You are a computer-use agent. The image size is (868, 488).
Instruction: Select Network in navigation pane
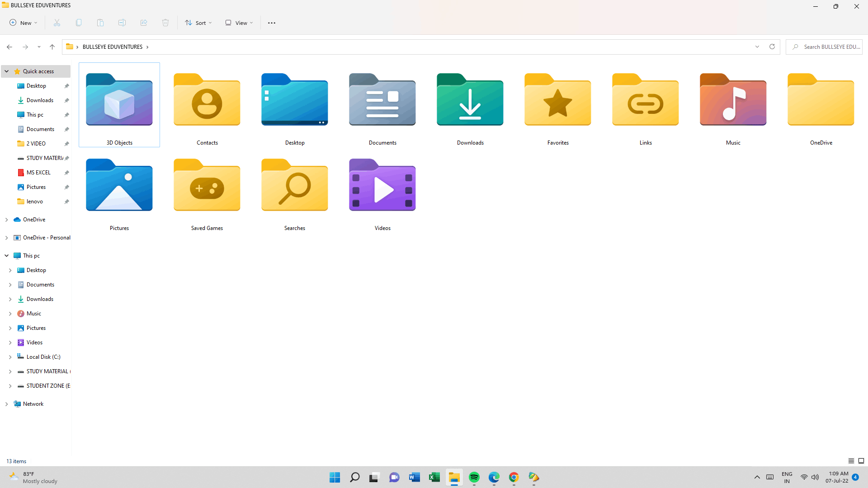33,404
